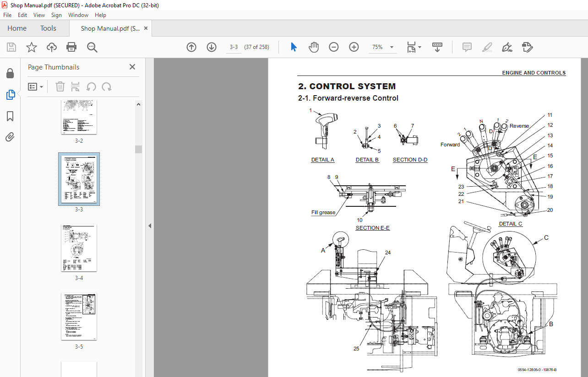The height and width of the screenshot is (377, 588).
Task: Open the Sign document pen tool
Action: [506, 47]
